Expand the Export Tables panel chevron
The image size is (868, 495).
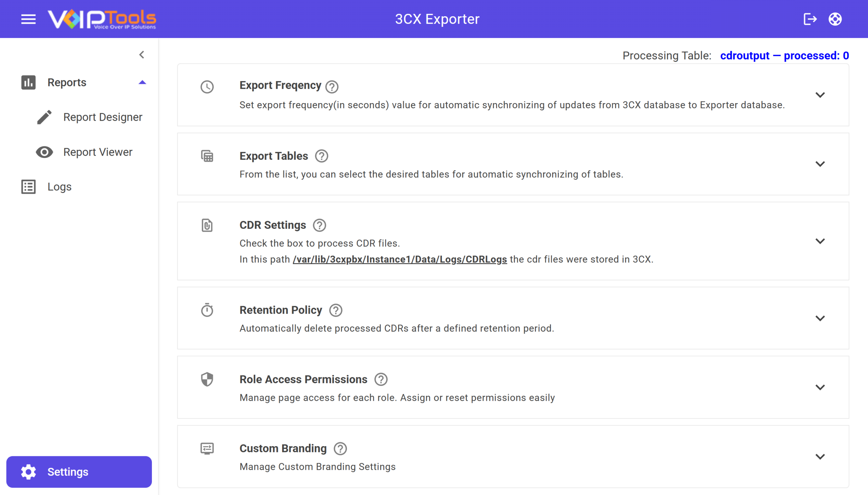[x=820, y=164]
